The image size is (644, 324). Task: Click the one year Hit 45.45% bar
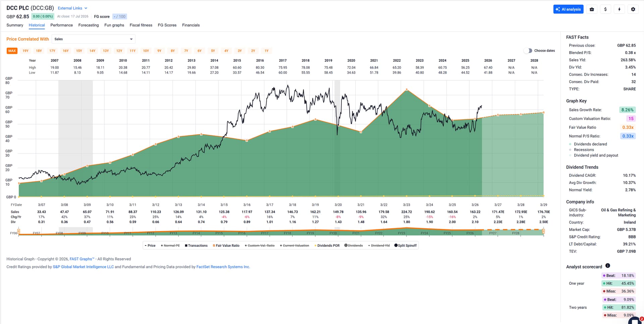(x=619, y=283)
